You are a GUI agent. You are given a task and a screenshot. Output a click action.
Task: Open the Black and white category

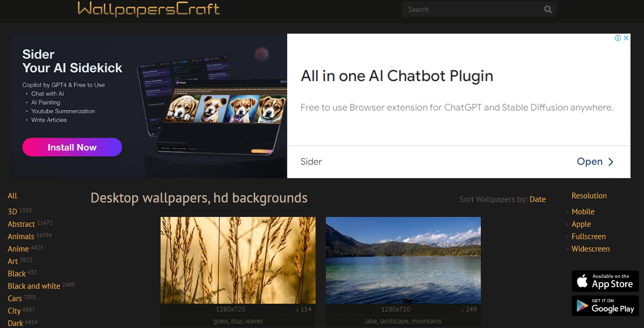click(x=34, y=286)
